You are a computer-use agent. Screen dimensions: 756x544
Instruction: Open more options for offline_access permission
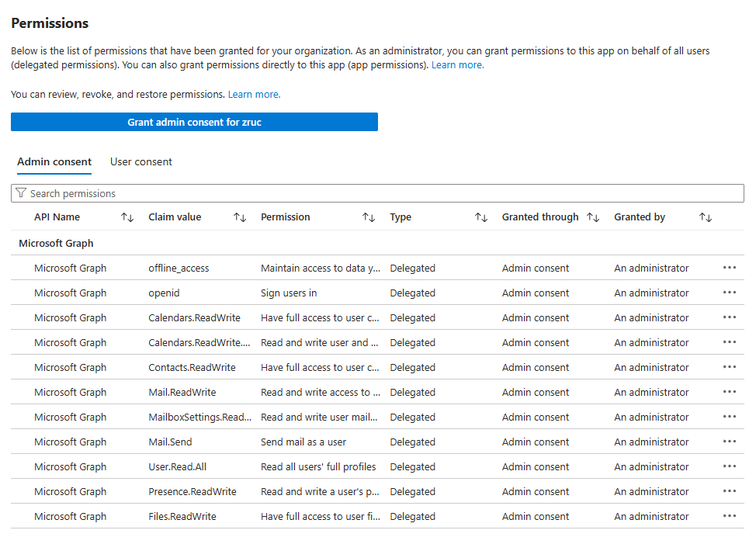729,268
